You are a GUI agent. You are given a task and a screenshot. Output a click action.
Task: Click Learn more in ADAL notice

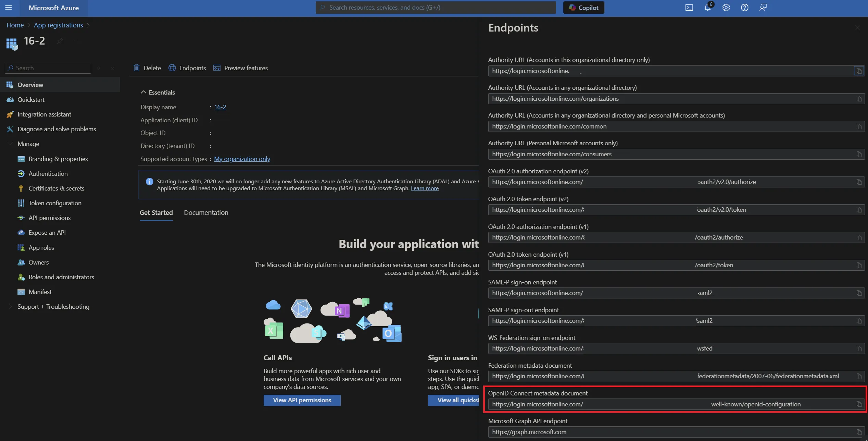(425, 188)
